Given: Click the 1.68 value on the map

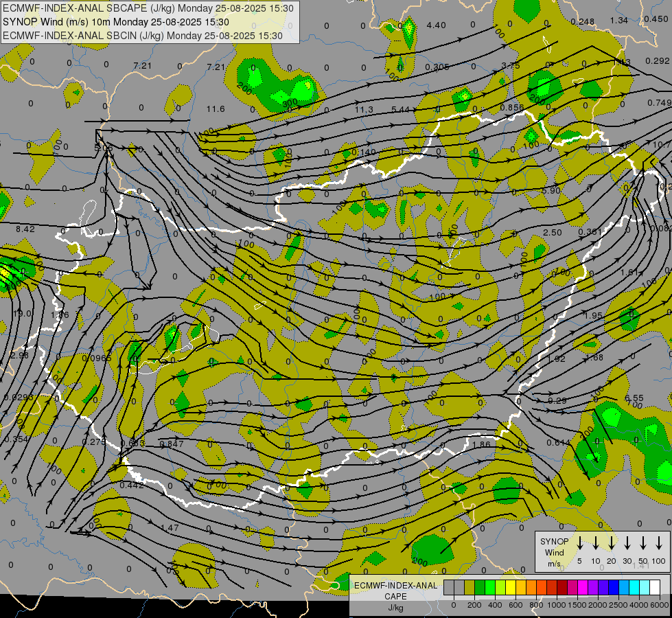Looking at the screenshot, I should (x=594, y=357).
